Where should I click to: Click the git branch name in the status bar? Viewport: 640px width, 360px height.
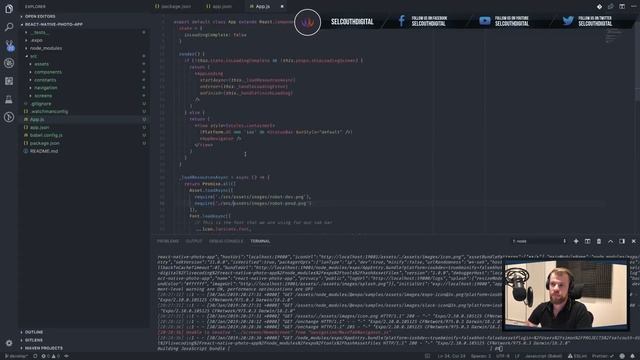16,356
